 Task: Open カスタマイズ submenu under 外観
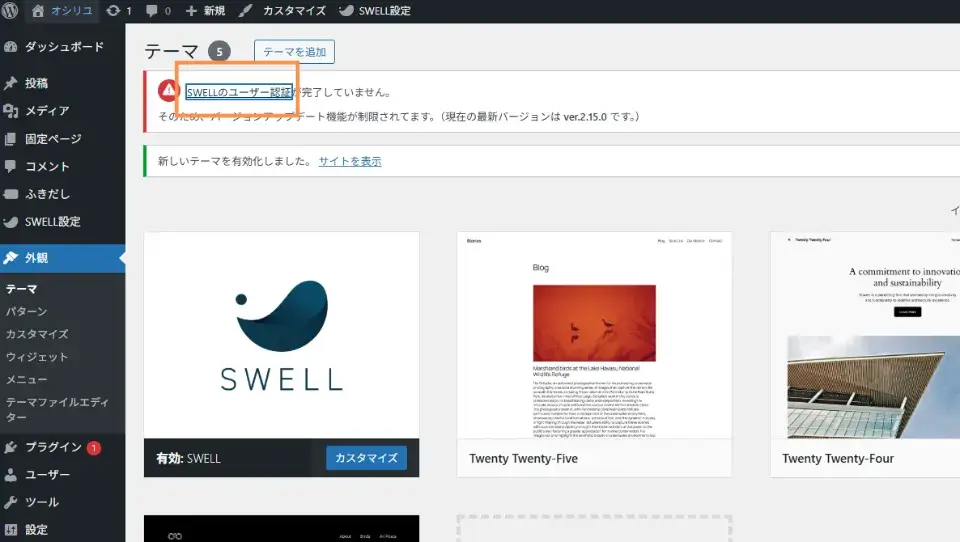click(x=37, y=334)
